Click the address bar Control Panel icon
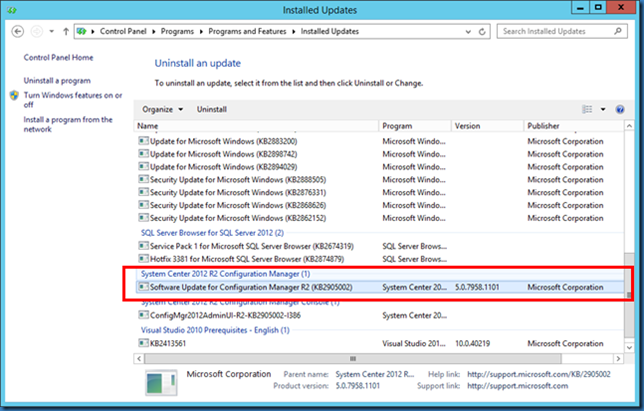The height and width of the screenshot is (411, 644). (x=82, y=31)
